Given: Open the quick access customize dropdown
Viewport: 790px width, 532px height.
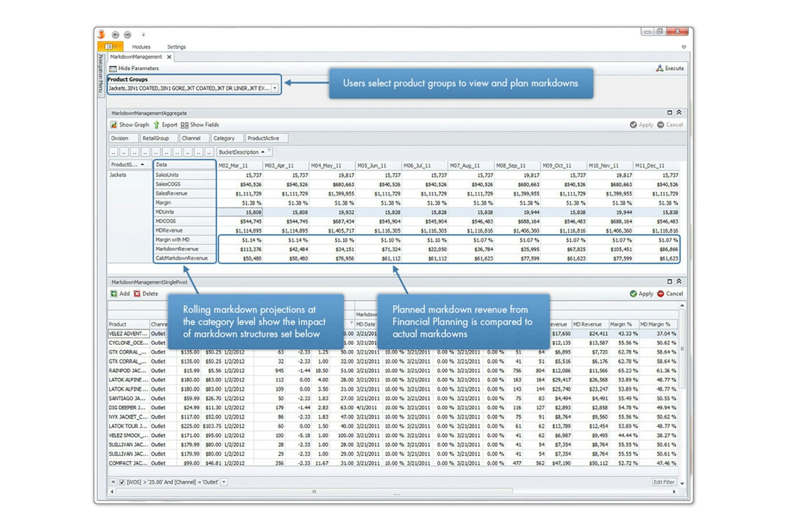Looking at the screenshot, I should pos(143,35).
